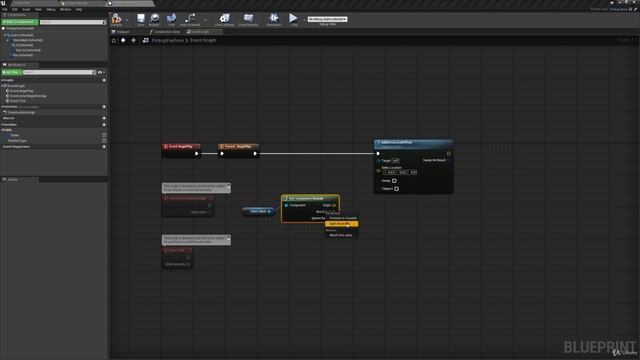Switch to the Construction Script tab
640x360 pixels.
click(165, 32)
